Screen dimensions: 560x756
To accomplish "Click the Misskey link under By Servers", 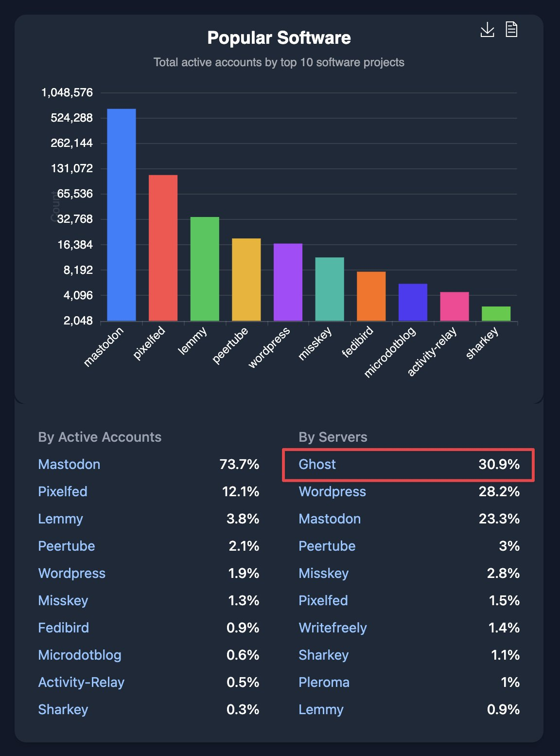I will (x=324, y=574).
